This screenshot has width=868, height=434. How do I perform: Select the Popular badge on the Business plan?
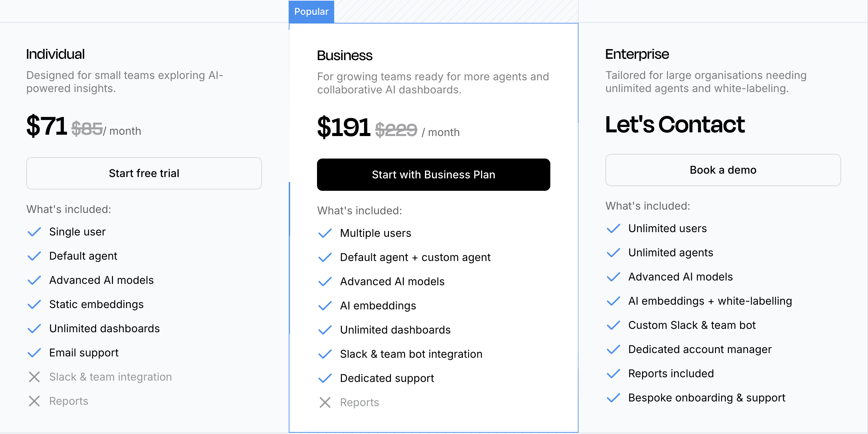click(x=311, y=11)
